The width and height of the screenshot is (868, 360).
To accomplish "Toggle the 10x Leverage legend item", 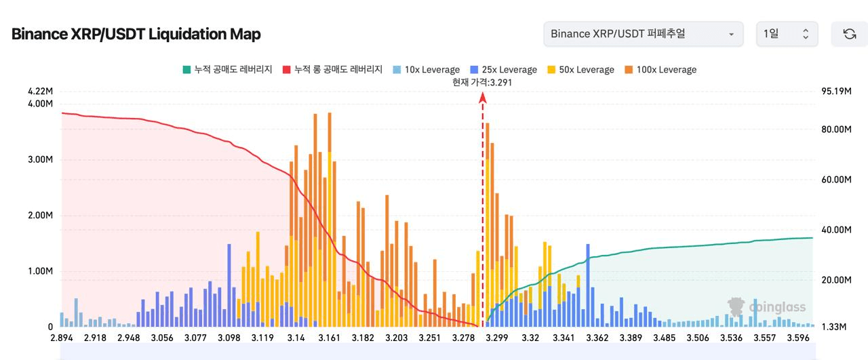I will (426, 70).
